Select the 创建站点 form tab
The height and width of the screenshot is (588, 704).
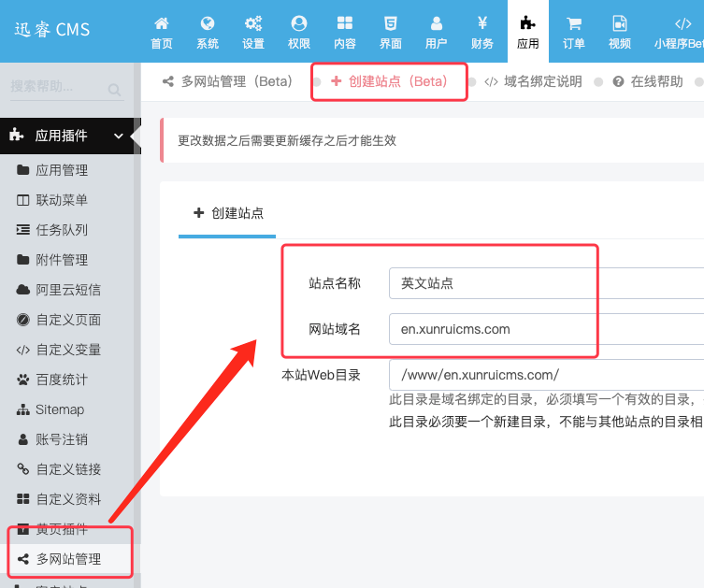point(228,213)
